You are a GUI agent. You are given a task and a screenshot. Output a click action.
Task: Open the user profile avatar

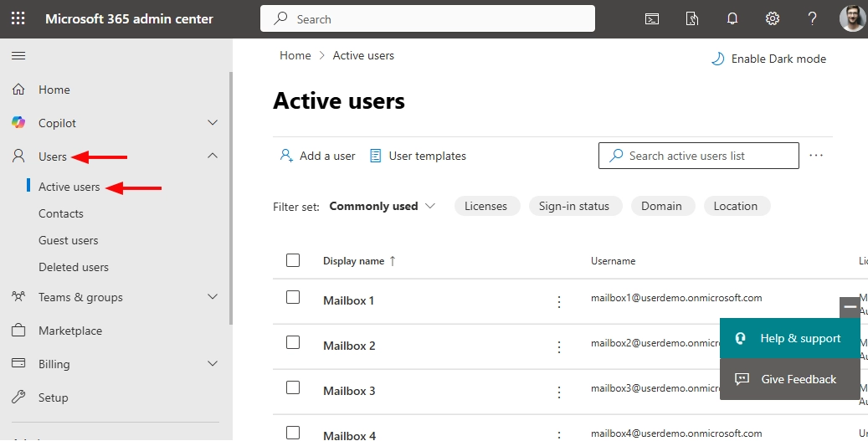pyautogui.click(x=852, y=18)
